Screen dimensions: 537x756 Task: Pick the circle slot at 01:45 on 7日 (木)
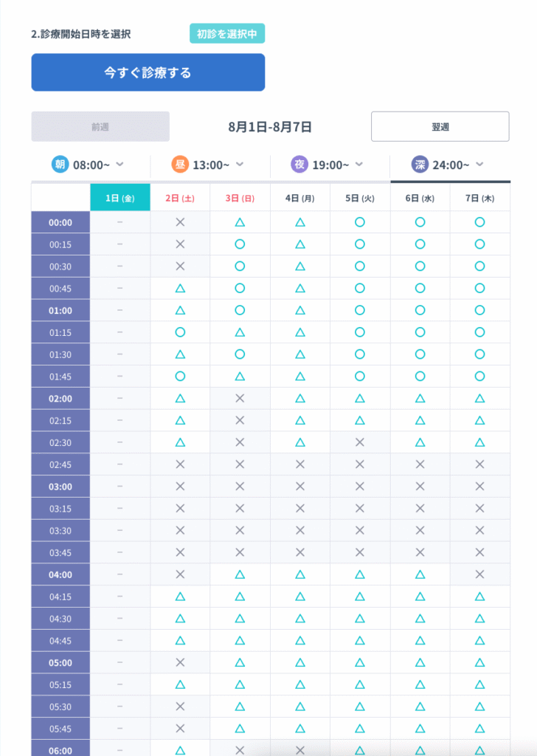(479, 376)
